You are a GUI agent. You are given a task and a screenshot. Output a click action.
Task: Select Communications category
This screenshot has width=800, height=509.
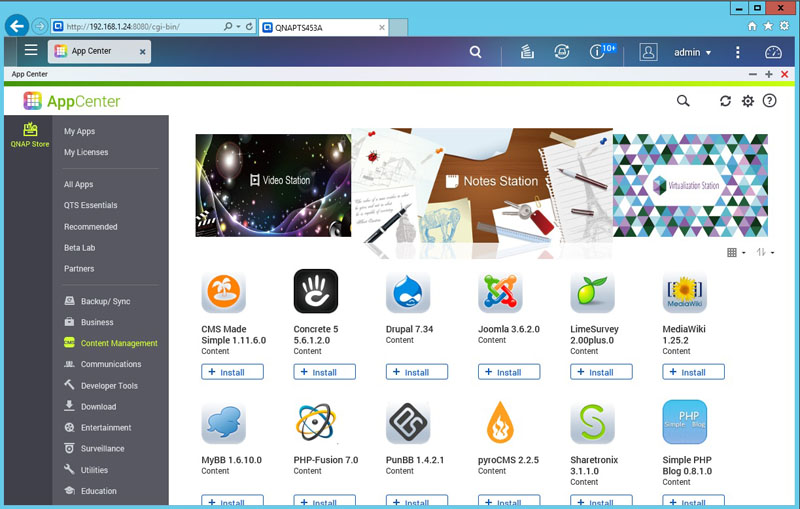pos(103,364)
